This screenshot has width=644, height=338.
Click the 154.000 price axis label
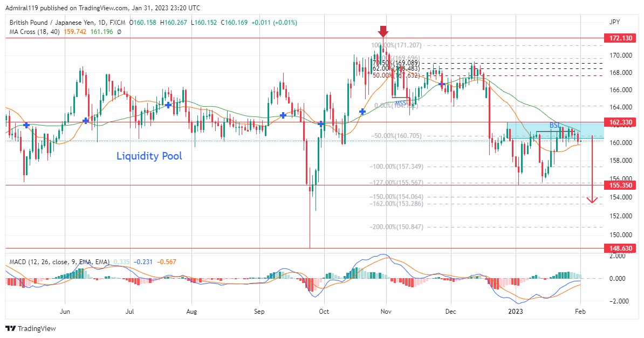621,197
